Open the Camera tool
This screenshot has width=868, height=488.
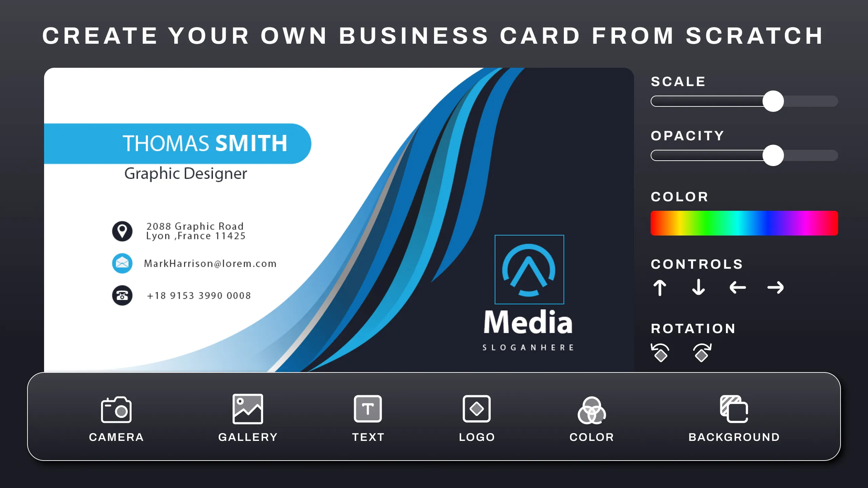[116, 417]
